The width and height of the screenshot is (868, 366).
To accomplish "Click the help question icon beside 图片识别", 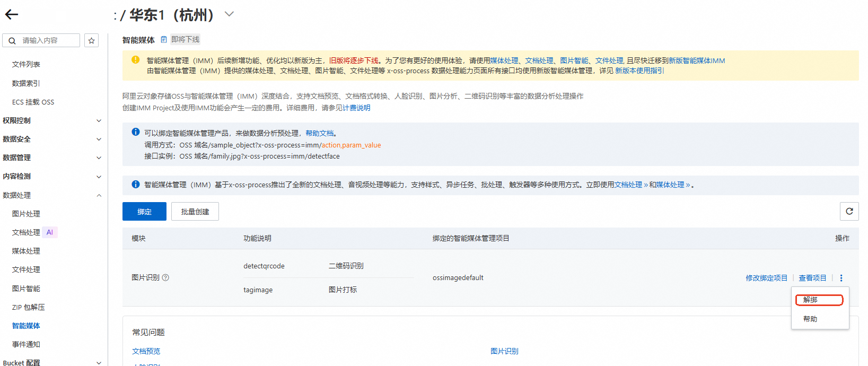I will (x=165, y=277).
